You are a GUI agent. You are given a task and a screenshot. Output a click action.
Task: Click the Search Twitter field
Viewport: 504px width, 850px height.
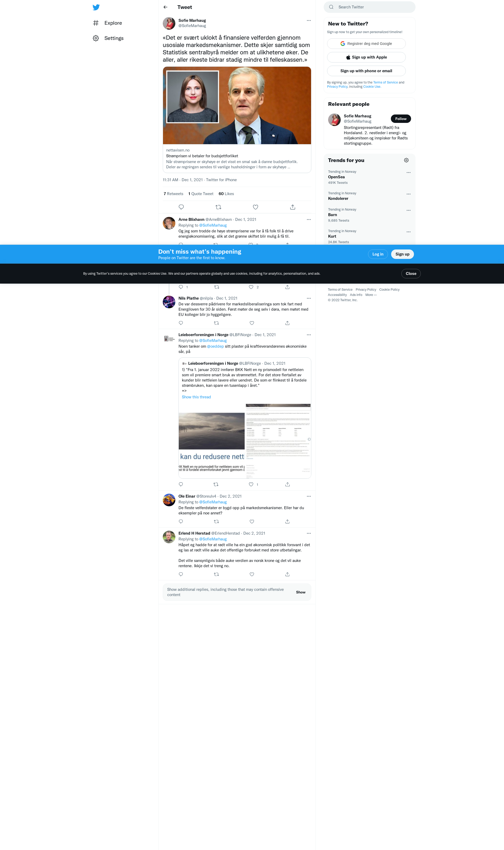370,7
